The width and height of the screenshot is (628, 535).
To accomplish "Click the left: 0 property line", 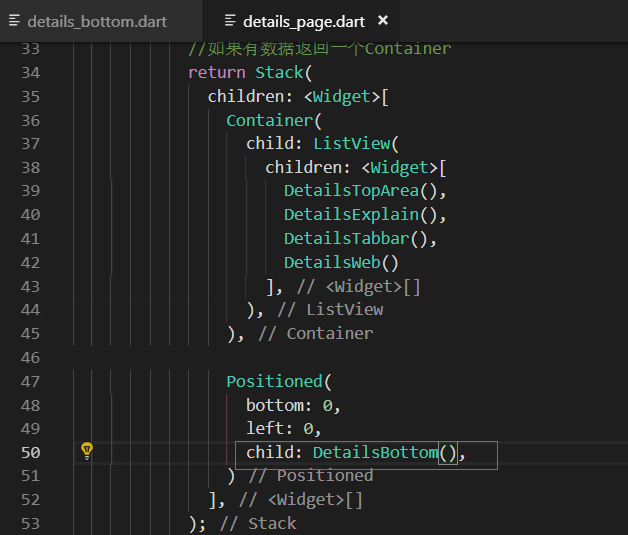I will [284, 428].
